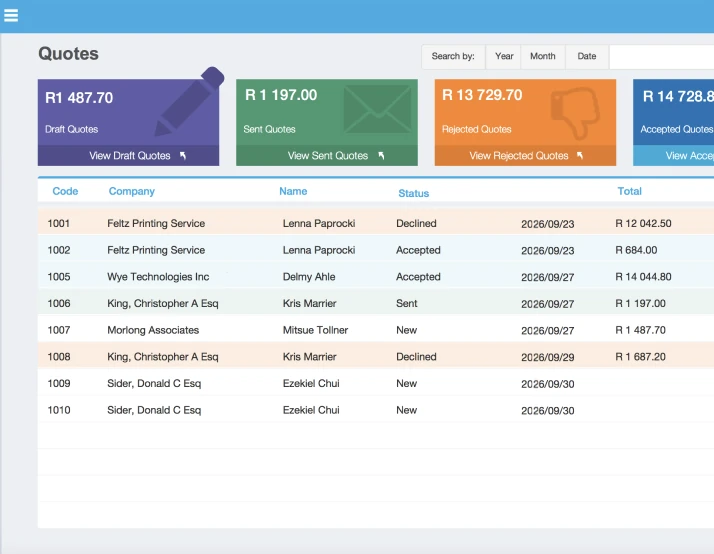
Task: Click total R 14 044.80
Action: (x=643, y=277)
